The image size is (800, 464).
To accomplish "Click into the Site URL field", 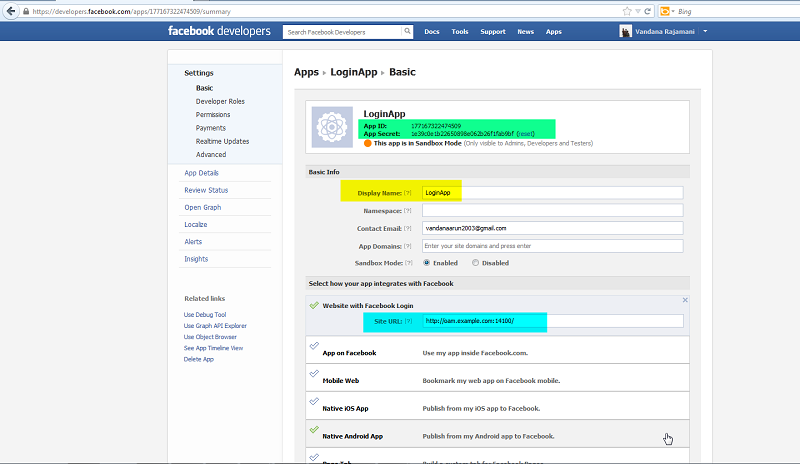I will click(x=553, y=321).
